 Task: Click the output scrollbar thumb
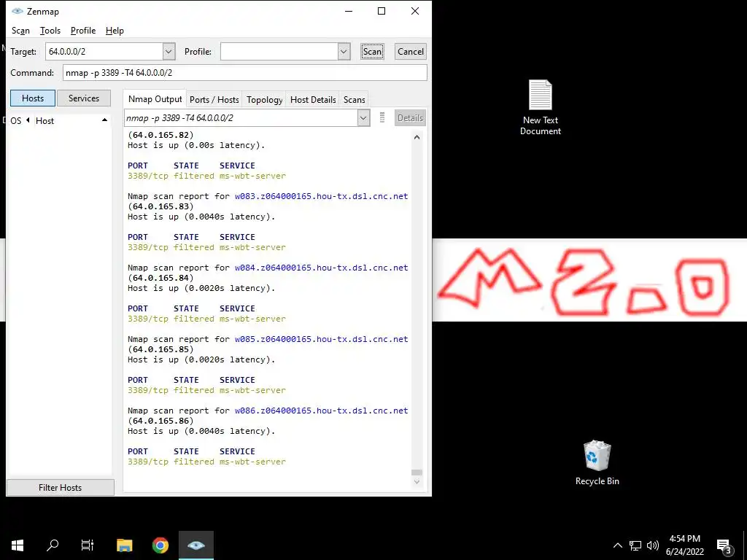click(417, 472)
